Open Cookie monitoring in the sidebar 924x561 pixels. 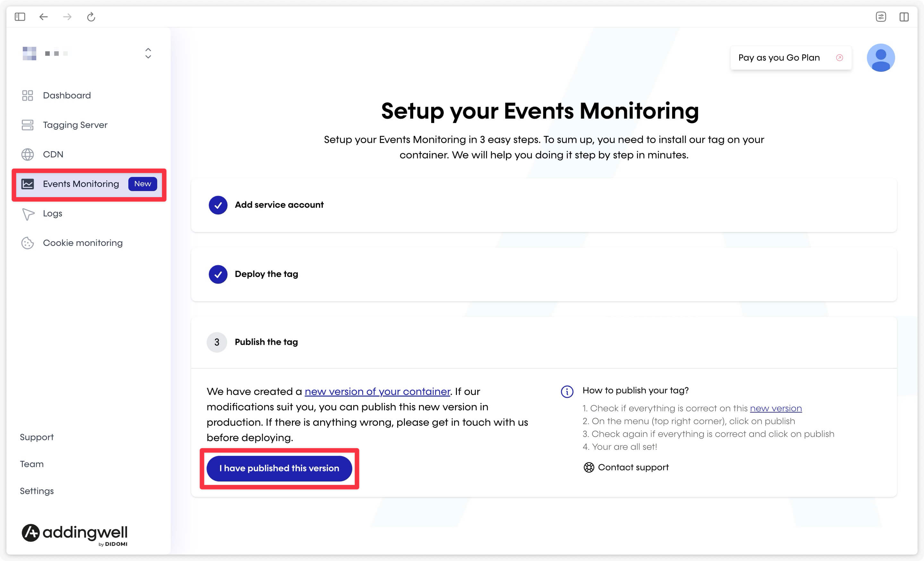pyautogui.click(x=82, y=243)
